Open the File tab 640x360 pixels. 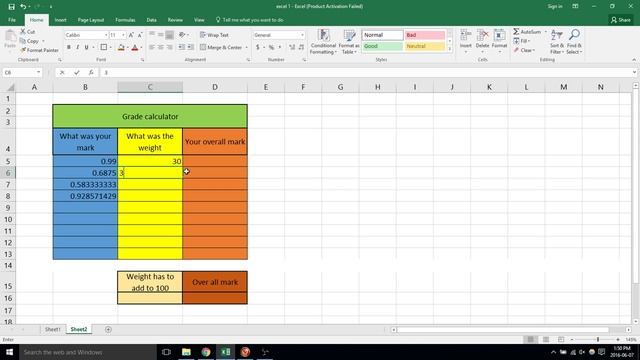(x=12, y=20)
